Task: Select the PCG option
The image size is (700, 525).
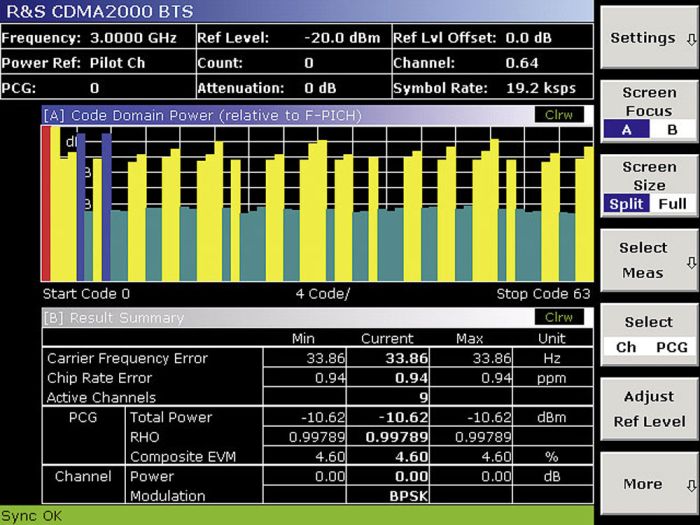Action: point(672,347)
